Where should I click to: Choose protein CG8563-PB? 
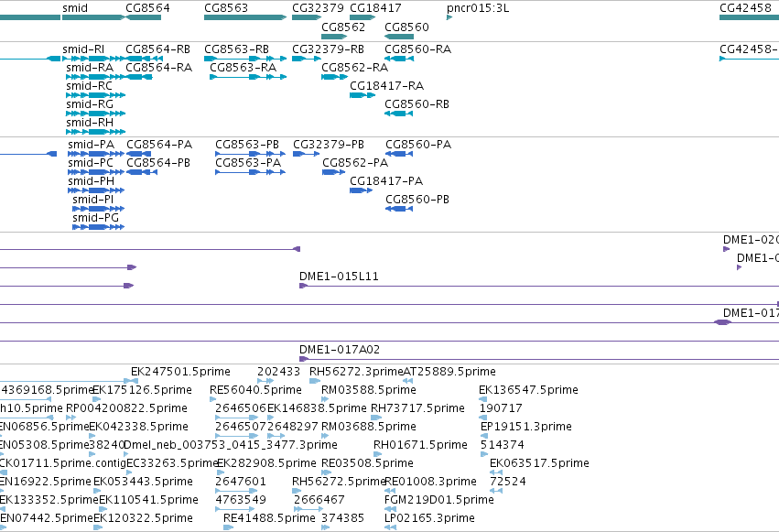(247, 145)
